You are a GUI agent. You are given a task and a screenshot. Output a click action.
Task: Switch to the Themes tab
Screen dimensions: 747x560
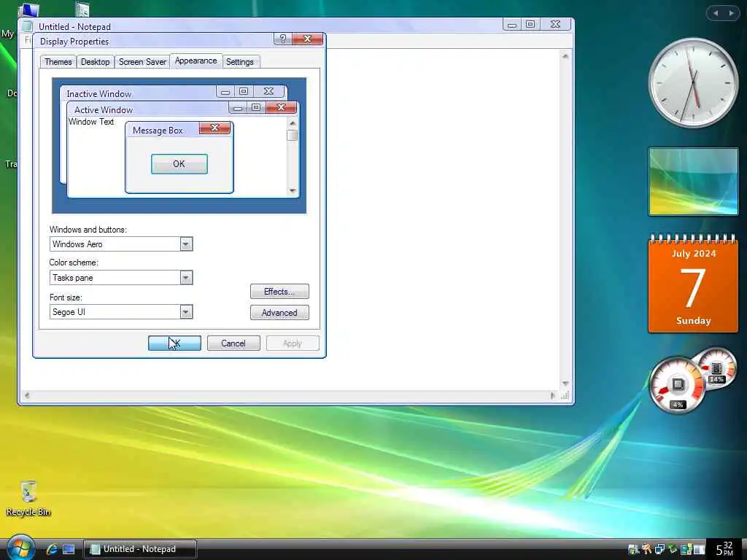click(58, 62)
